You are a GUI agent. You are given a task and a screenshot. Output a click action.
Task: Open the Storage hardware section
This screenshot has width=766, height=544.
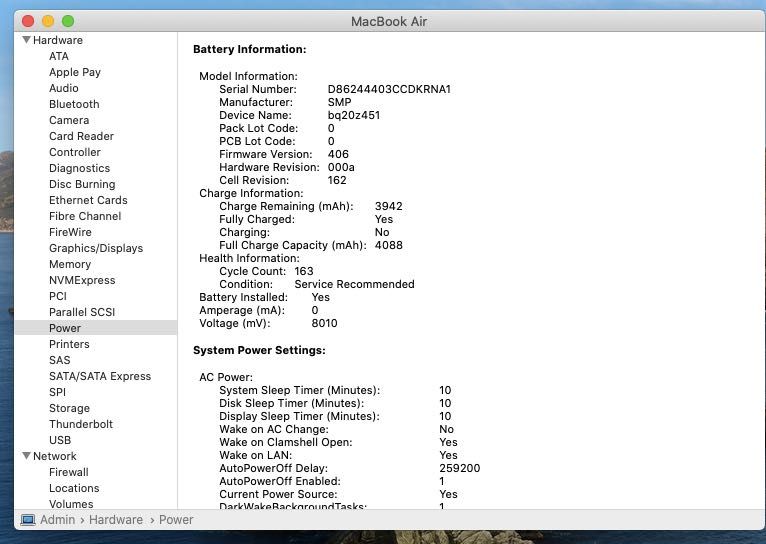click(x=69, y=408)
